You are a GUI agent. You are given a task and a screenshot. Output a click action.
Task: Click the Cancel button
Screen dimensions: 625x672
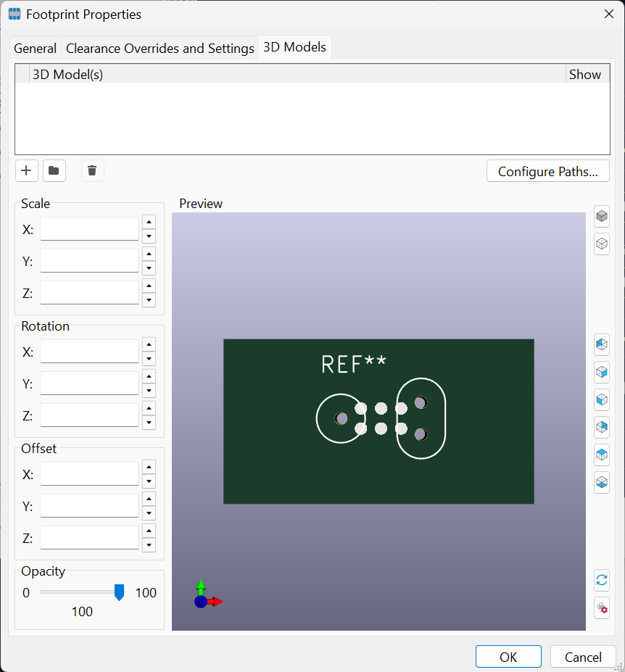click(582, 657)
